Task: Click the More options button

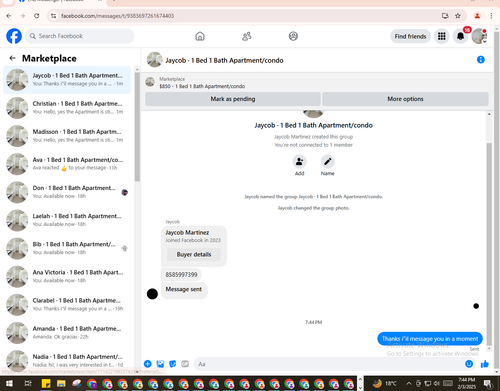Action: tap(405, 99)
